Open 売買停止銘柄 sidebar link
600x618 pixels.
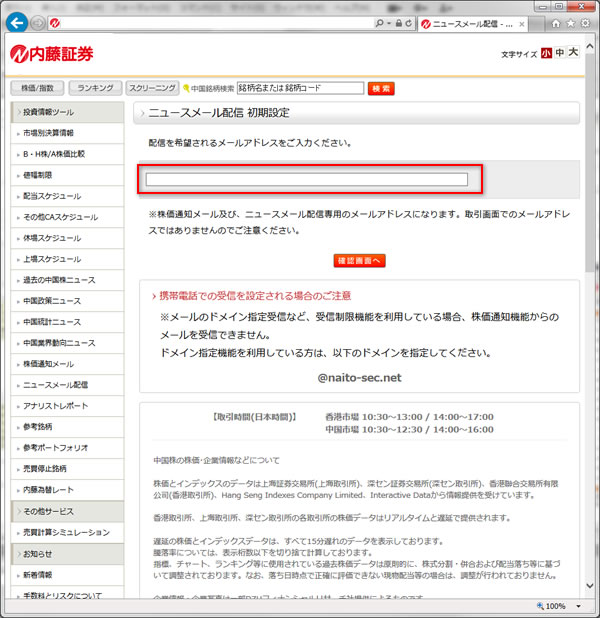(x=67, y=469)
